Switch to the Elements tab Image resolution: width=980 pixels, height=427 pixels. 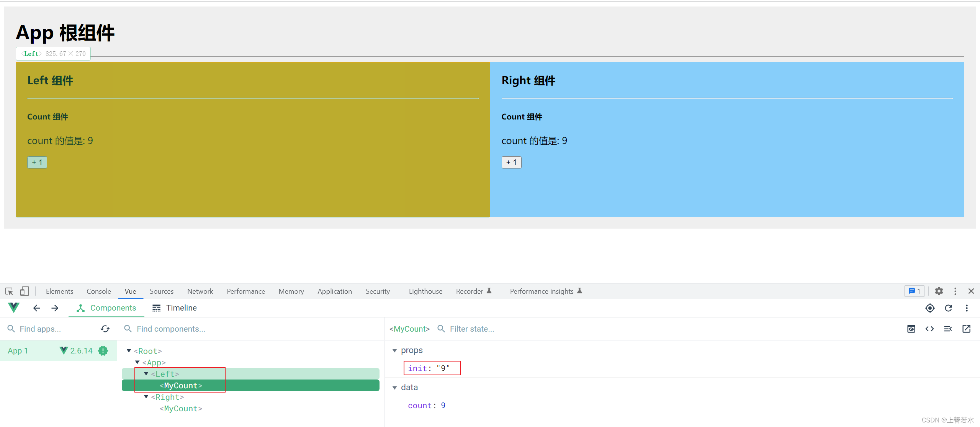[59, 291]
